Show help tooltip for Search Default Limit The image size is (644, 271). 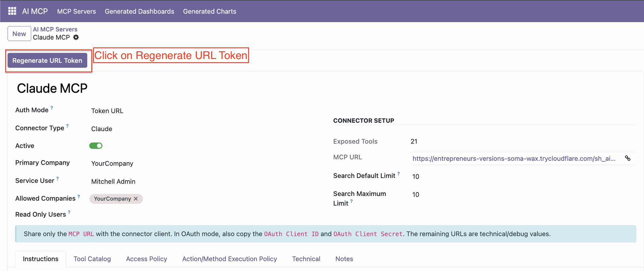398,174
